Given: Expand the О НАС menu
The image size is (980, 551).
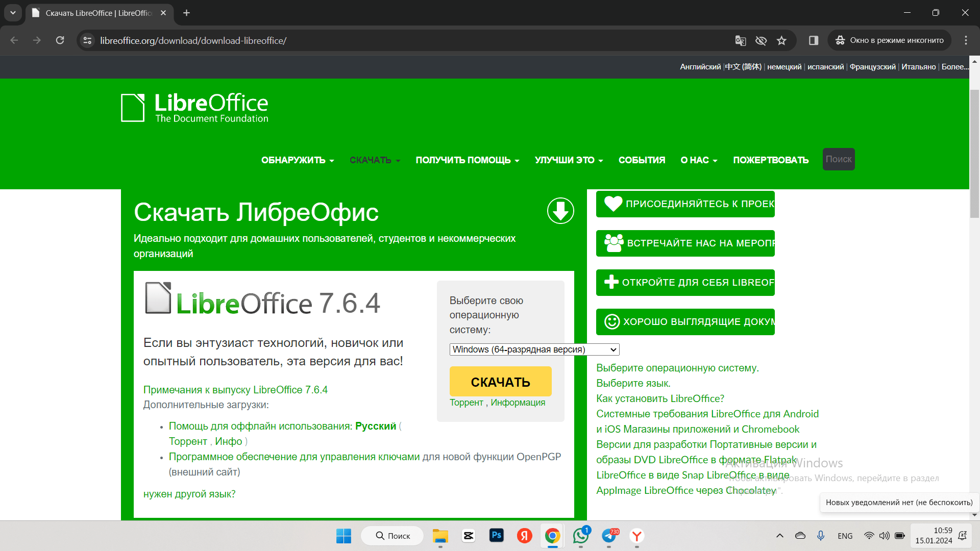Looking at the screenshot, I should 699,160.
